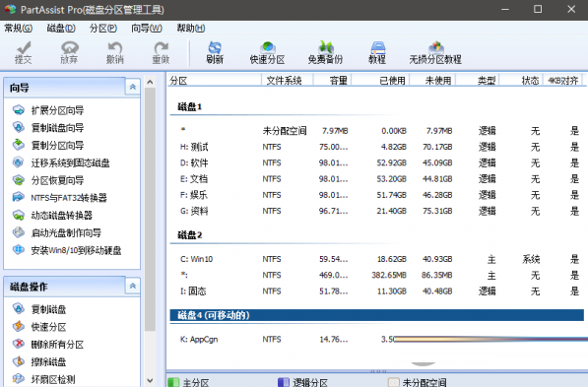The width and height of the screenshot is (588, 387).
Task: Click the 撤销 (Undo) toolbar icon
Action: [115, 52]
